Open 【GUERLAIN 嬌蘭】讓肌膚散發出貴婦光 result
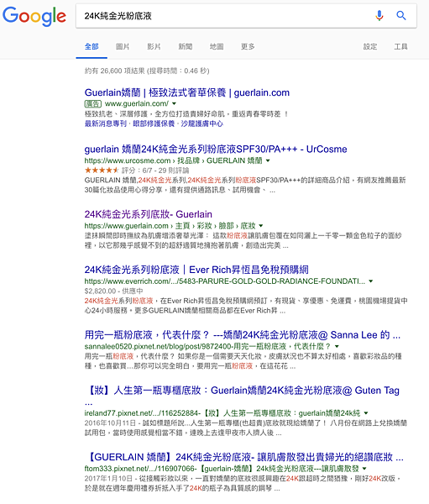Screen dimensions: 429x504 244,457
